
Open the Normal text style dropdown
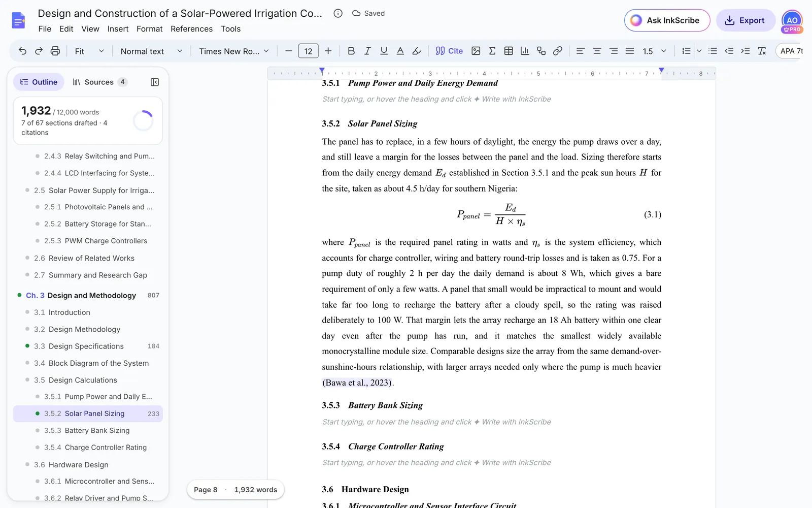tap(151, 51)
